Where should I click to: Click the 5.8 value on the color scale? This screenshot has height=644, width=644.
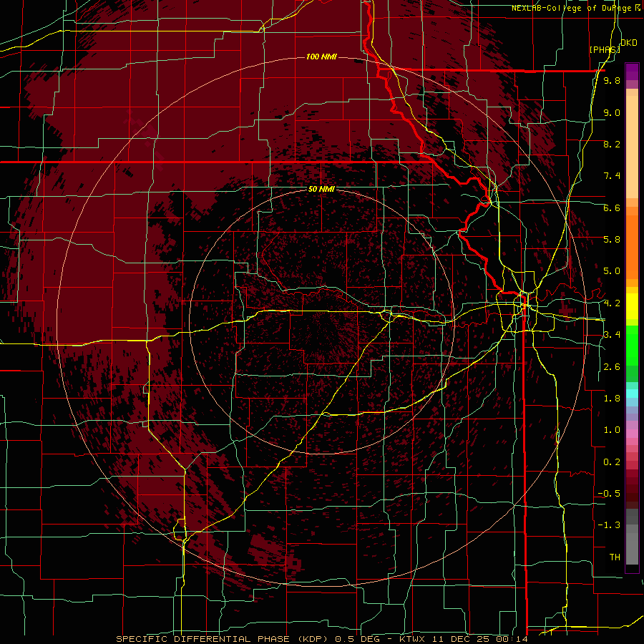[612, 240]
